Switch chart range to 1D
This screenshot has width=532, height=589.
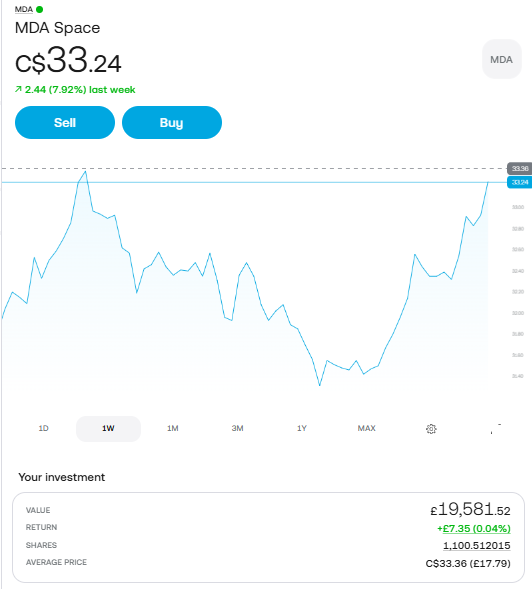pyautogui.click(x=44, y=428)
